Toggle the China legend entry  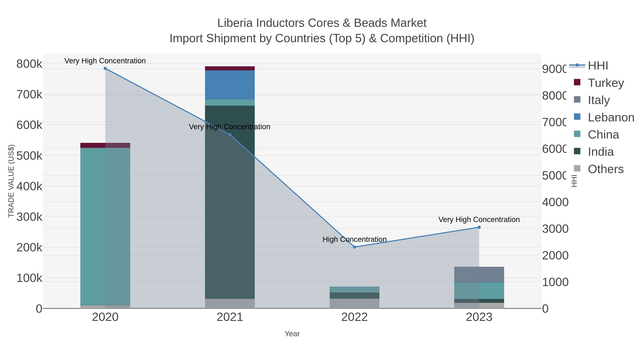pos(596,134)
